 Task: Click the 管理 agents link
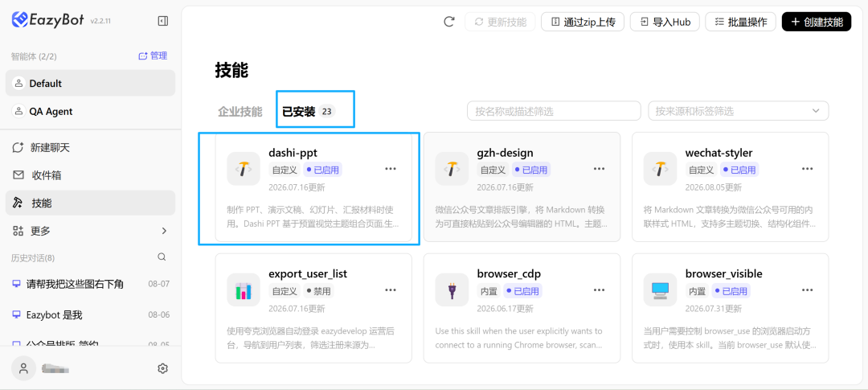click(153, 56)
